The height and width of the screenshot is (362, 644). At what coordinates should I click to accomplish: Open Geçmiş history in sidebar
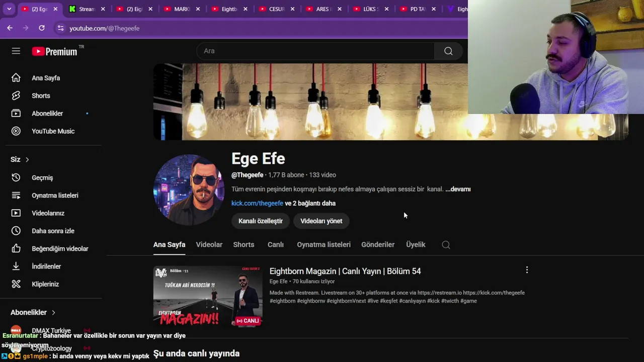pos(42,177)
